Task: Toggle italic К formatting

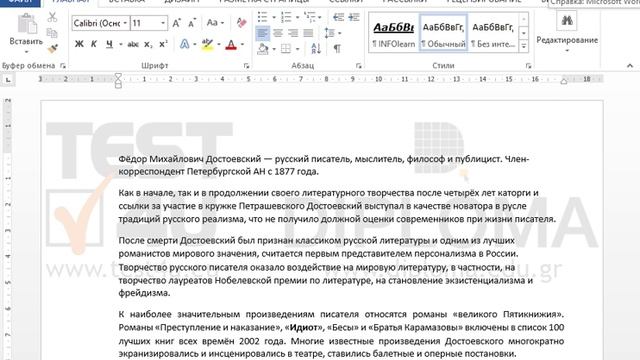Action: click(94, 44)
